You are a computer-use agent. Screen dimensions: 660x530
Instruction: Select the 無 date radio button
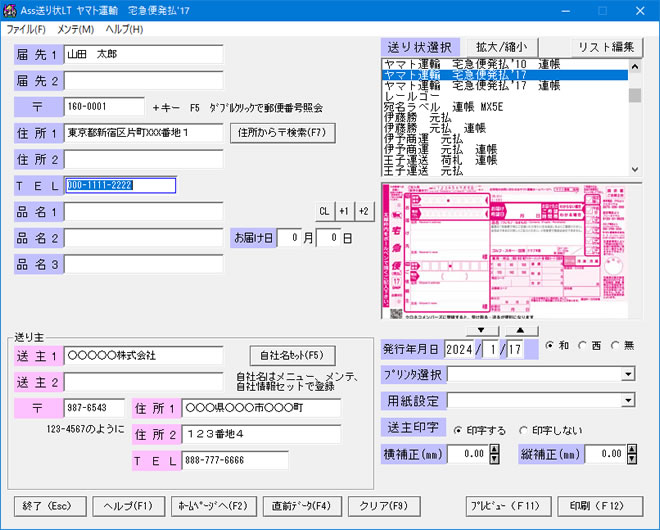[x=615, y=346]
